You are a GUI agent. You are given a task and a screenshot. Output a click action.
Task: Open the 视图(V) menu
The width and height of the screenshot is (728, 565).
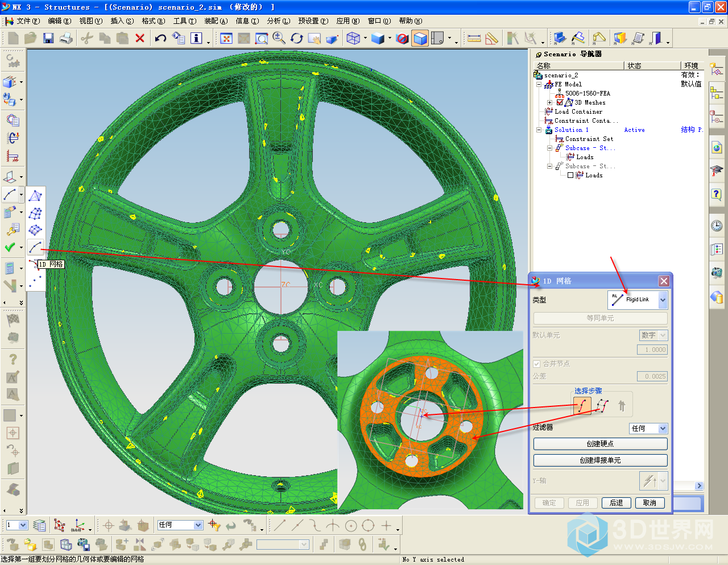pyautogui.click(x=91, y=21)
